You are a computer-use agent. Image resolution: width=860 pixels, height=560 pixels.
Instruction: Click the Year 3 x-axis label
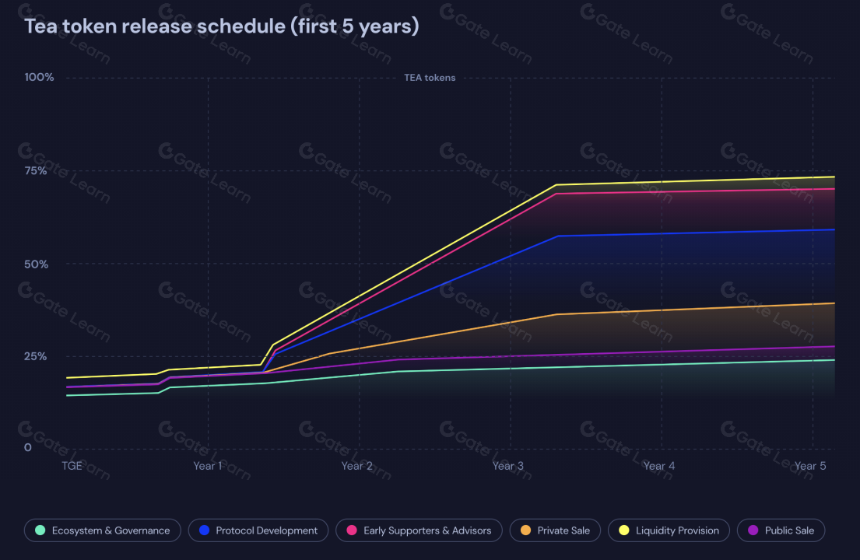tap(508, 466)
